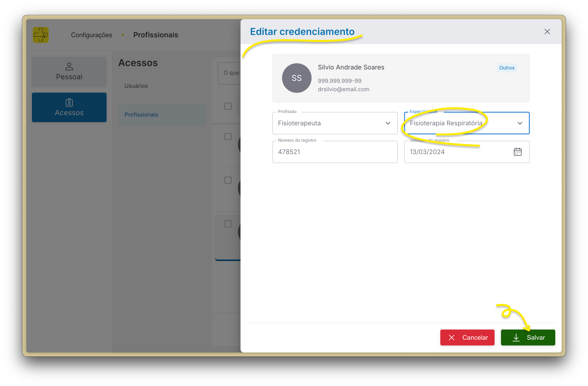Viewport: 588px width, 386px height.
Task: Click the person icon above Pessoal
Action: (69, 66)
